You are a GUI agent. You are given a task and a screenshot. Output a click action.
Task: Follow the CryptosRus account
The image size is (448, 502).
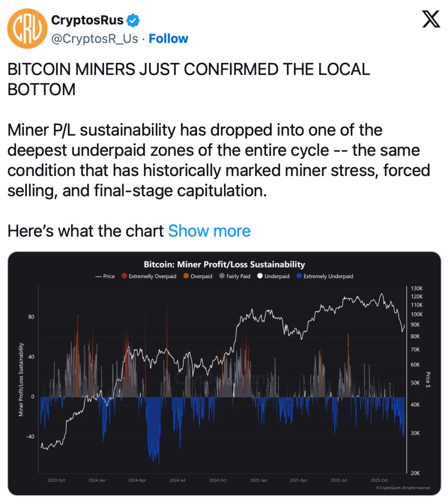[169, 39]
